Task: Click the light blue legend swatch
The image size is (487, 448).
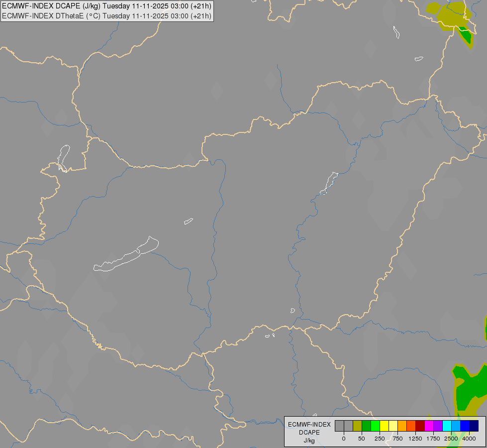Action: [456, 426]
